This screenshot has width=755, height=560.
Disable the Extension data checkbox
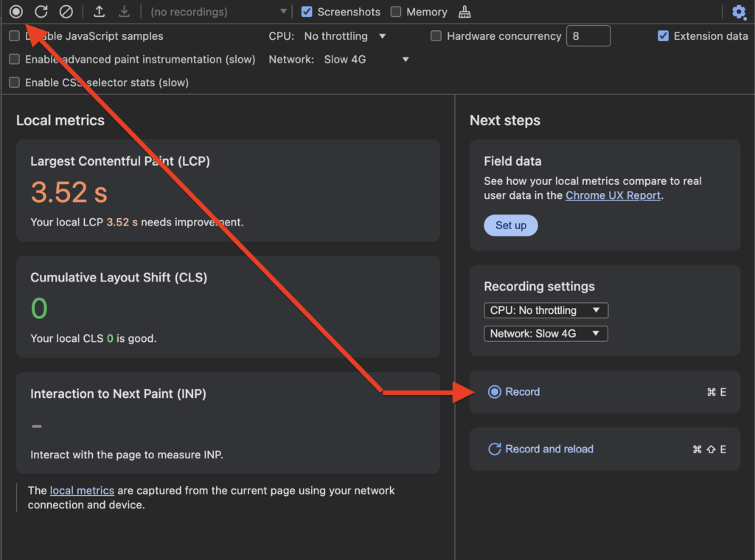664,35
